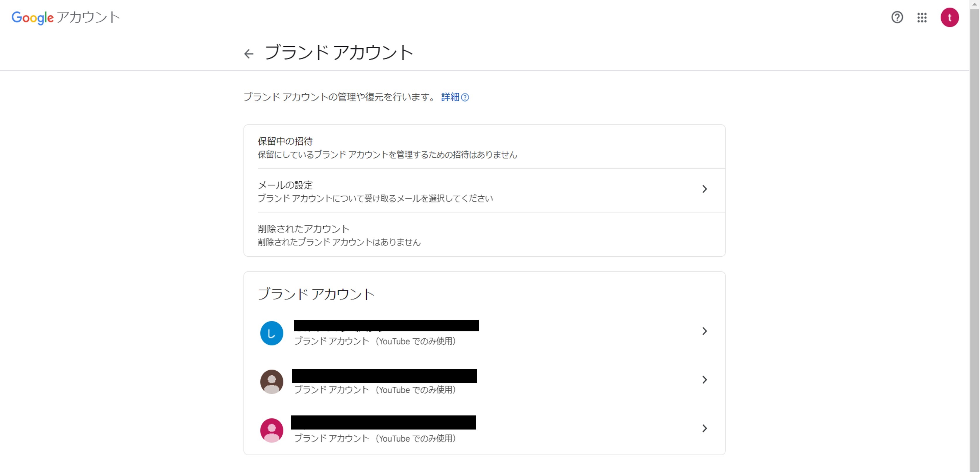The height and width of the screenshot is (472, 980).
Task: Expand the last YouTube brand account row
Action: point(705,429)
